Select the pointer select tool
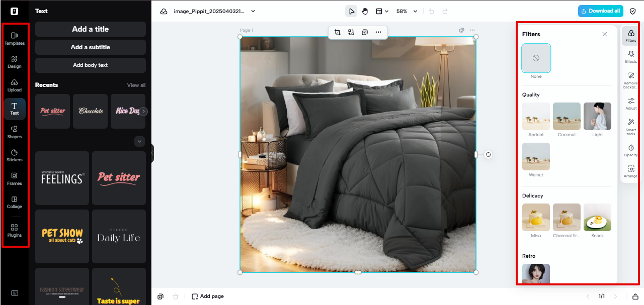This screenshot has height=305, width=644. [351, 11]
